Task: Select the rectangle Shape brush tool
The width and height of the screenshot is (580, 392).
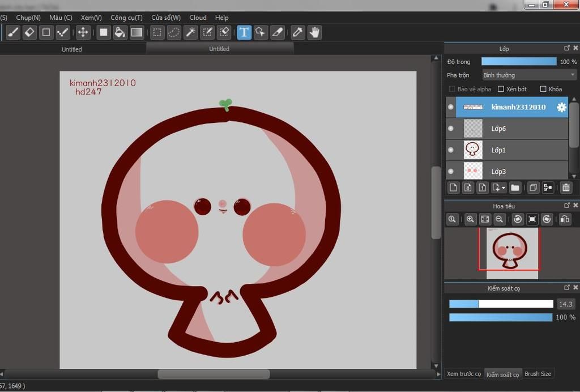Action: (46, 32)
